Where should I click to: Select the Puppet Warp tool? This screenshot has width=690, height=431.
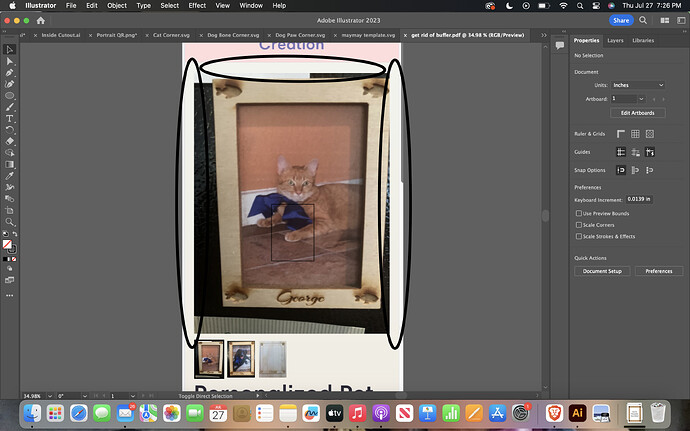tap(10, 187)
